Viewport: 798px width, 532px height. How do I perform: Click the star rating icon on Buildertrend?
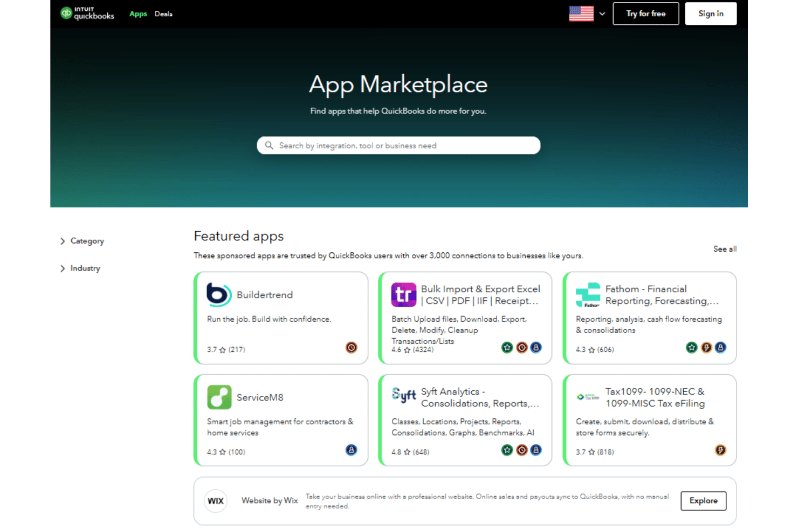(222, 350)
